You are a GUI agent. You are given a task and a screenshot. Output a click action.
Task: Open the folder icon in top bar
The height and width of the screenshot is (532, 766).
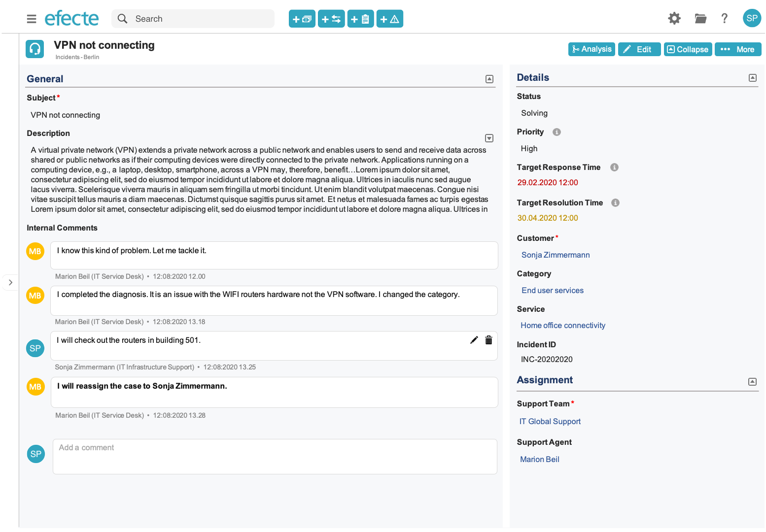click(700, 19)
